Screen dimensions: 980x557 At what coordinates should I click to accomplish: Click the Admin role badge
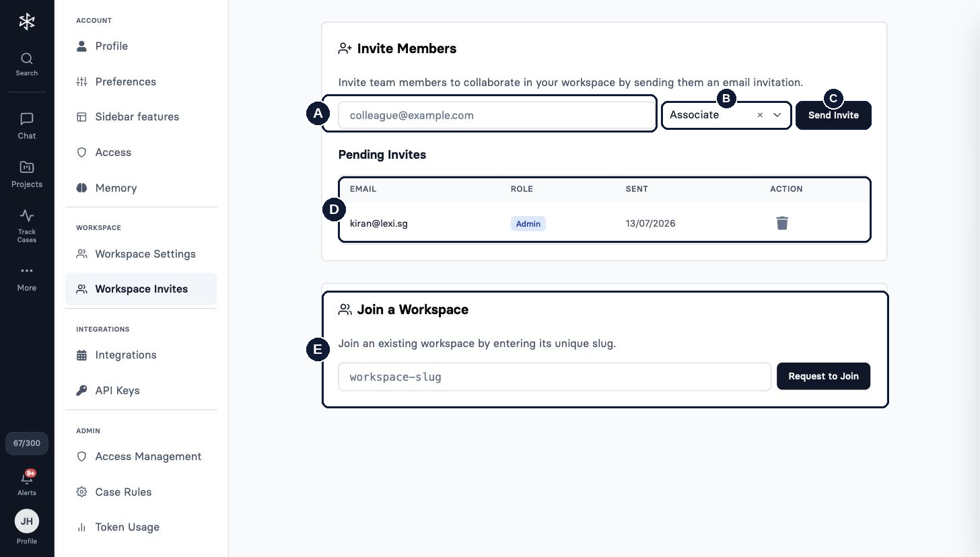coord(528,223)
